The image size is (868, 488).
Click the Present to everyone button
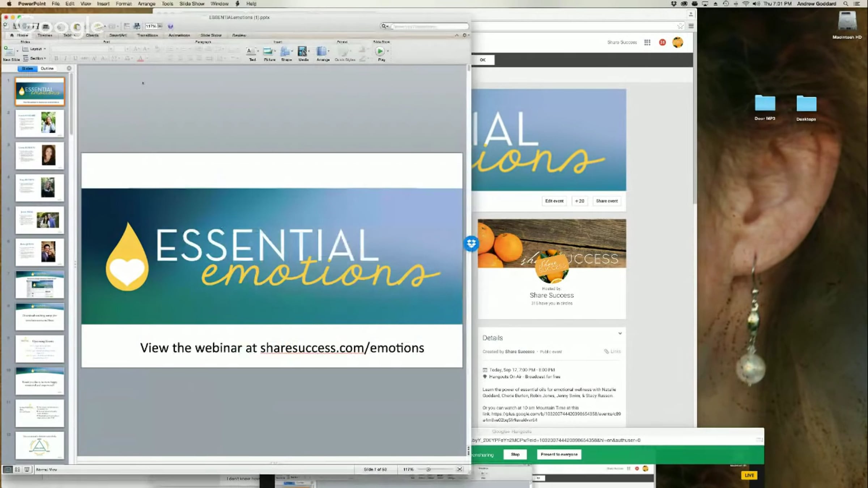(559, 454)
